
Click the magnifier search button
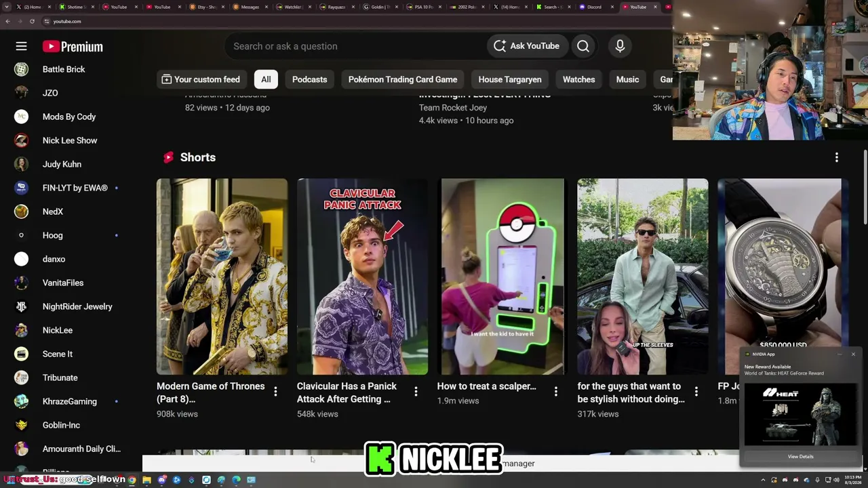click(583, 46)
